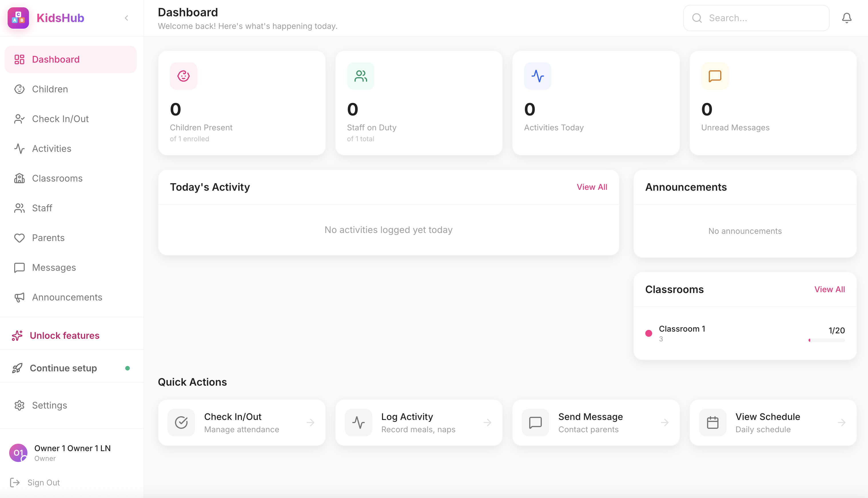Click the Settings gear icon
The width and height of the screenshot is (868, 498).
pyautogui.click(x=19, y=405)
